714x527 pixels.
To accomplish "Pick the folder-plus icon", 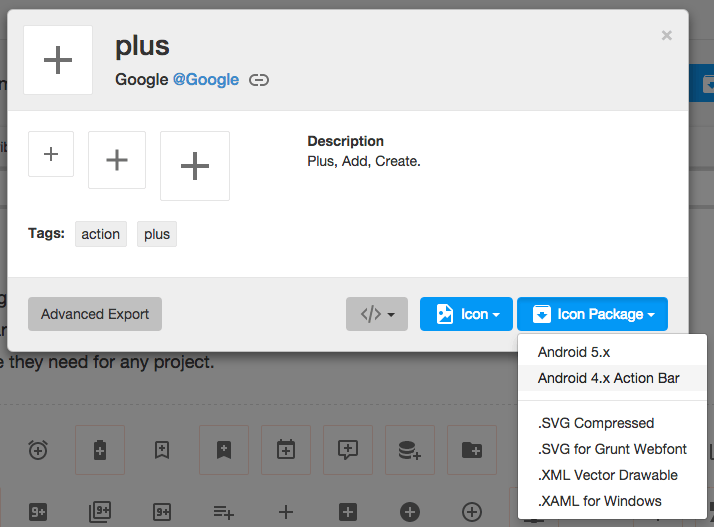I will 472,450.
